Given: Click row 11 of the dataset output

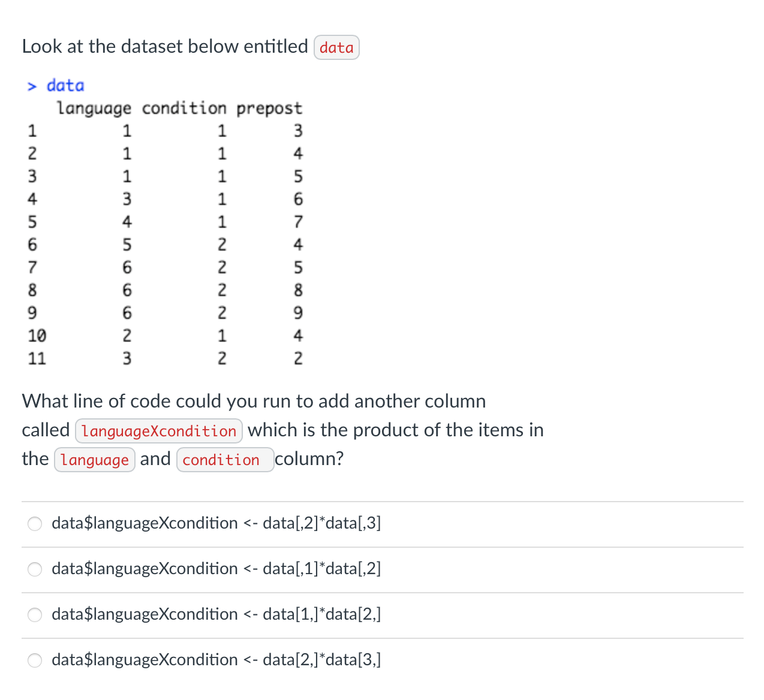Looking at the screenshot, I should tap(162, 358).
